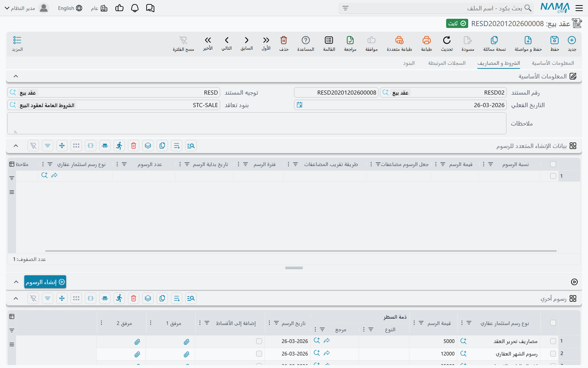Image resolution: width=588 pixels, height=368 pixels.
Task: Click مرفق 1 paperclip for مصاريف تحرير العقد row
Action: [x=187, y=342]
